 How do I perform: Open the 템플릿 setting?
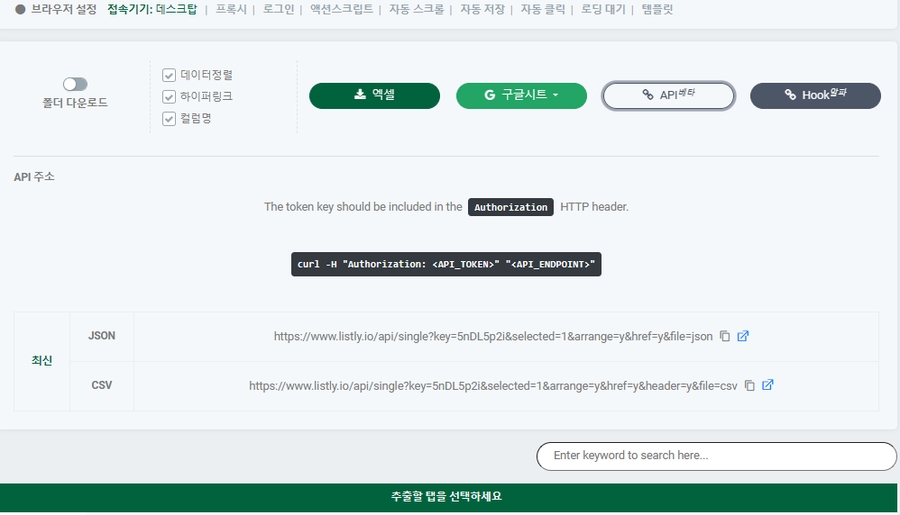click(657, 9)
